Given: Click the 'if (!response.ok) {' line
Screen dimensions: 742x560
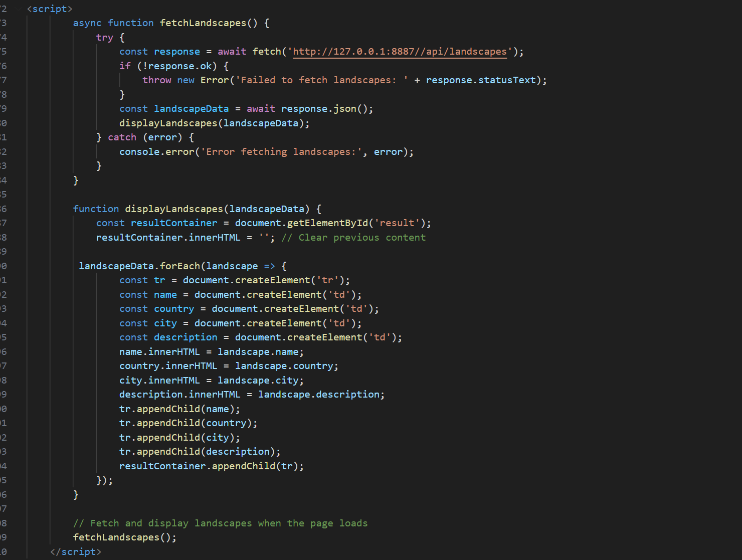Looking at the screenshot, I should pos(174,66).
